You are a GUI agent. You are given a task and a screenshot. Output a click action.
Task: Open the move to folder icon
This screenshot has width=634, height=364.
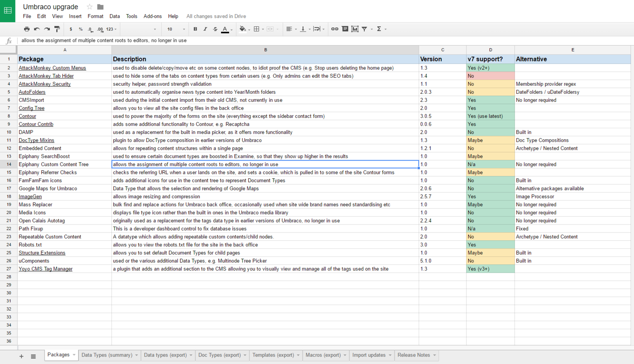100,7
